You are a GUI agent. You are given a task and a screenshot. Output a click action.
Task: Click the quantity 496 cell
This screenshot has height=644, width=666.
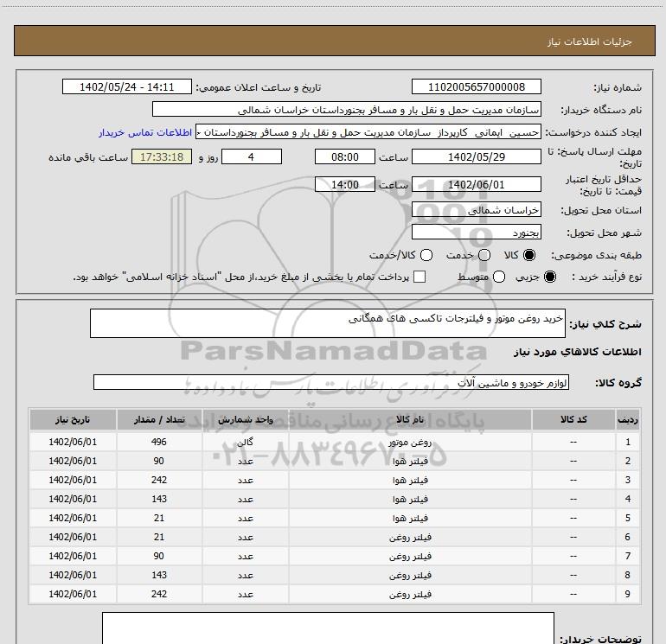(x=159, y=442)
